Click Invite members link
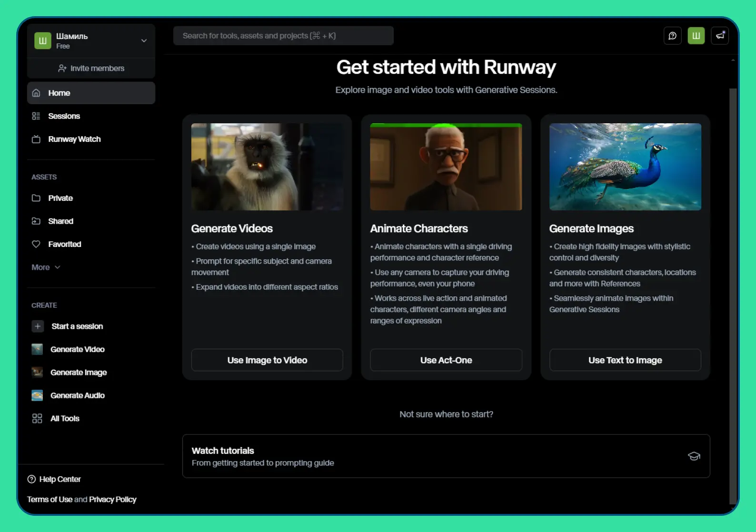The height and width of the screenshot is (532, 756). pos(91,69)
